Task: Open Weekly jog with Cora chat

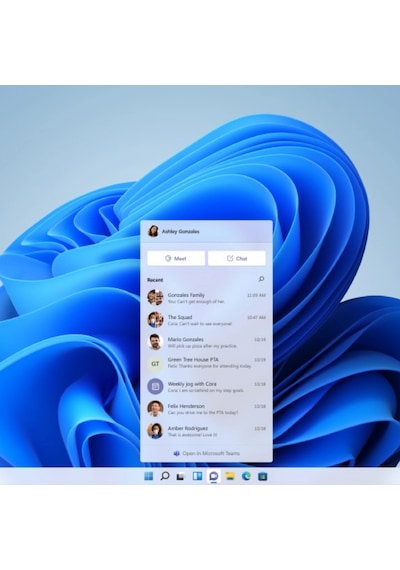Action: pos(206,386)
